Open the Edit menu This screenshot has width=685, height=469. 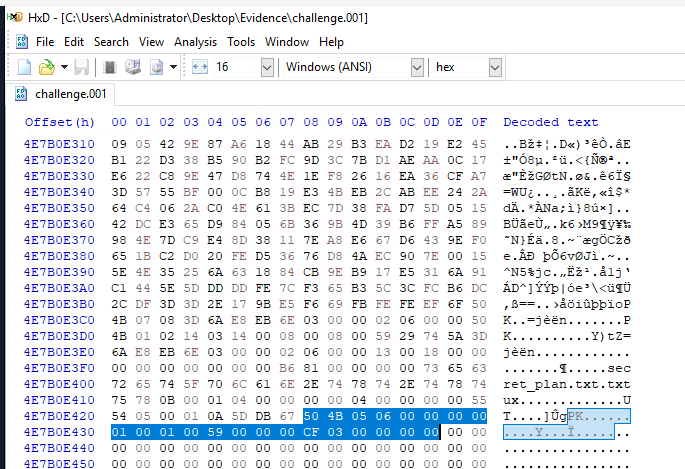point(74,42)
